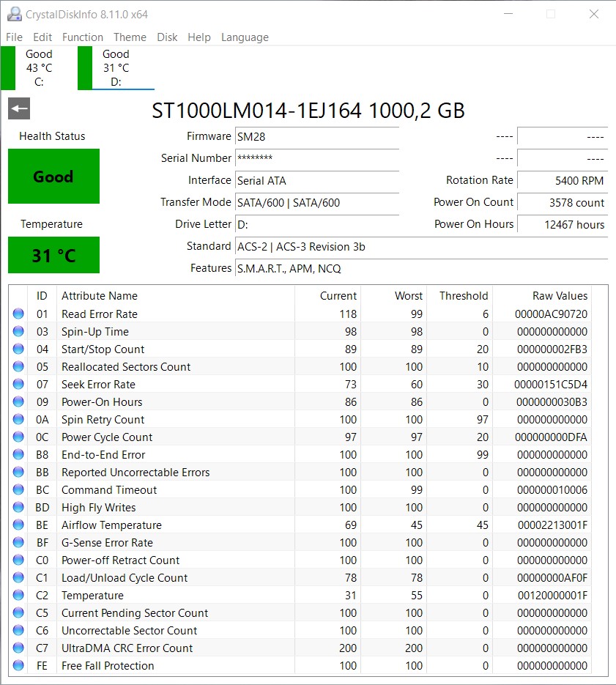Click the drive model ST1000LM014-1EJ164 title
This screenshot has width=616, height=685.
(x=308, y=111)
